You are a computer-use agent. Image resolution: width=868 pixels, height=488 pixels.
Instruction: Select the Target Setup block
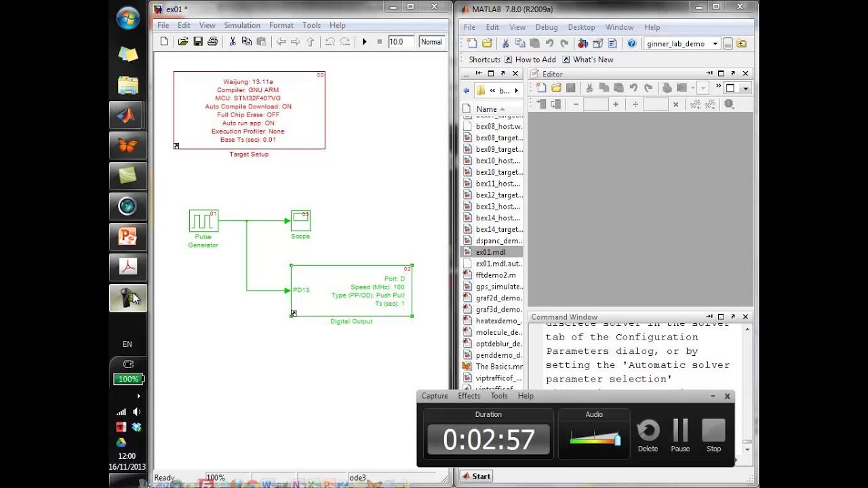coord(249,110)
